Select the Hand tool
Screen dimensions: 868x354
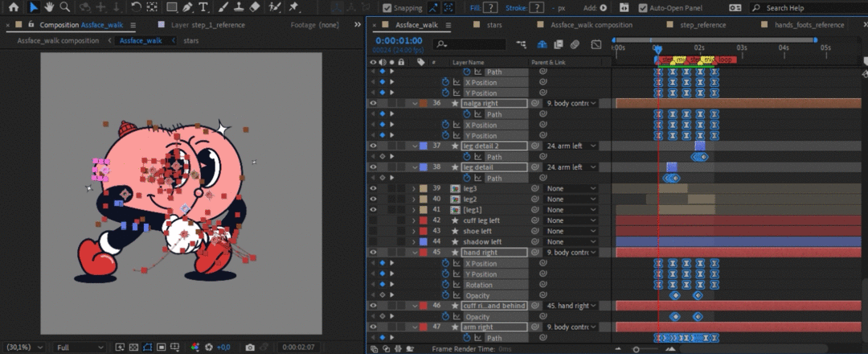coord(49,8)
